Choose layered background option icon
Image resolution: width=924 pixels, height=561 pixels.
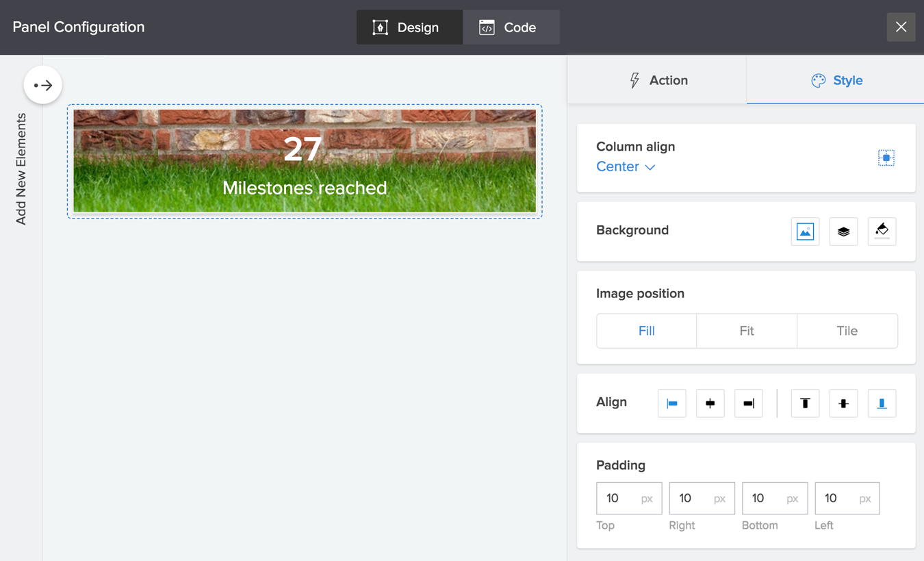pos(843,232)
